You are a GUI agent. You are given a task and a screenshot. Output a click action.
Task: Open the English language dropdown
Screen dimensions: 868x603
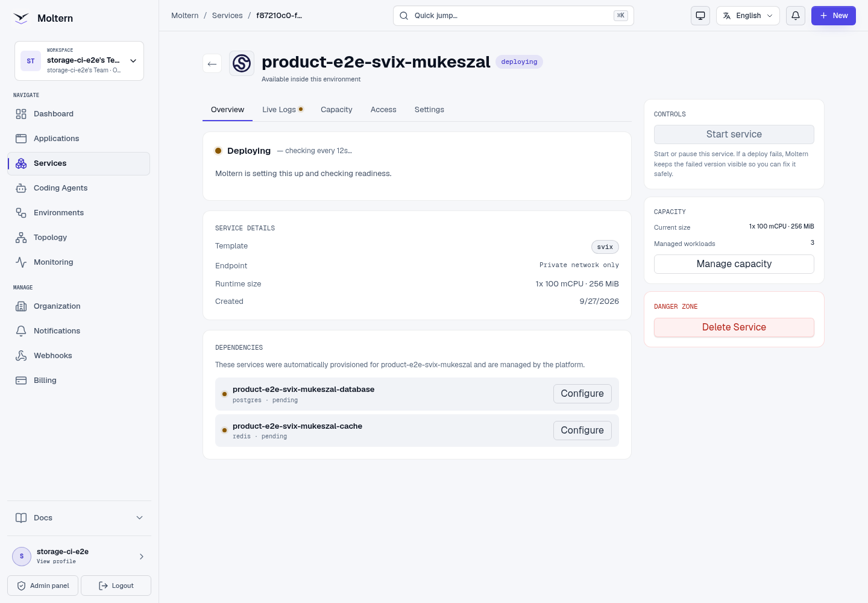pyautogui.click(x=748, y=16)
